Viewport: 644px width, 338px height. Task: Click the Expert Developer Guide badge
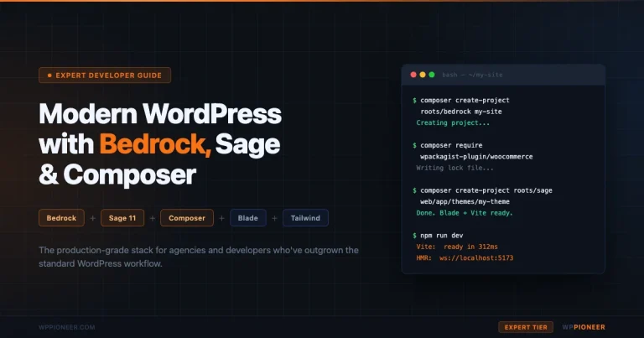coord(105,75)
